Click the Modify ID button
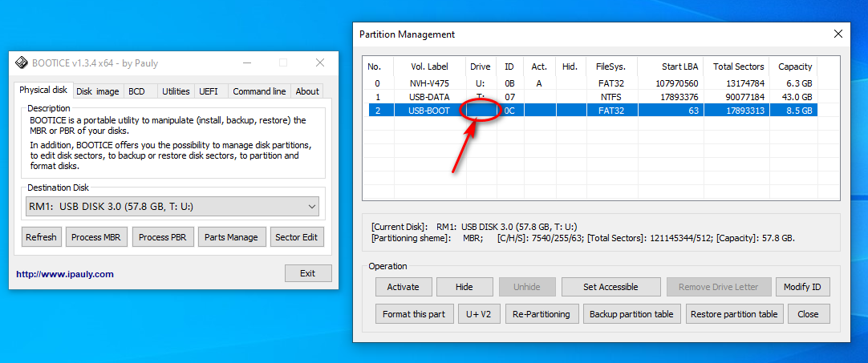This screenshot has width=868, height=363. point(803,287)
